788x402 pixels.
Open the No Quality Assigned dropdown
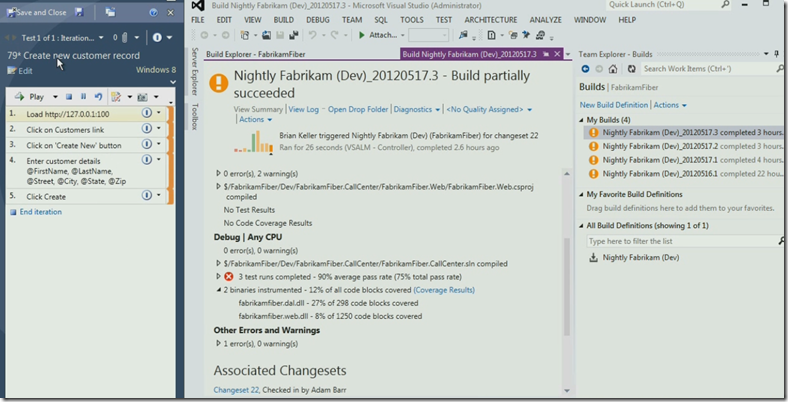[489, 110]
